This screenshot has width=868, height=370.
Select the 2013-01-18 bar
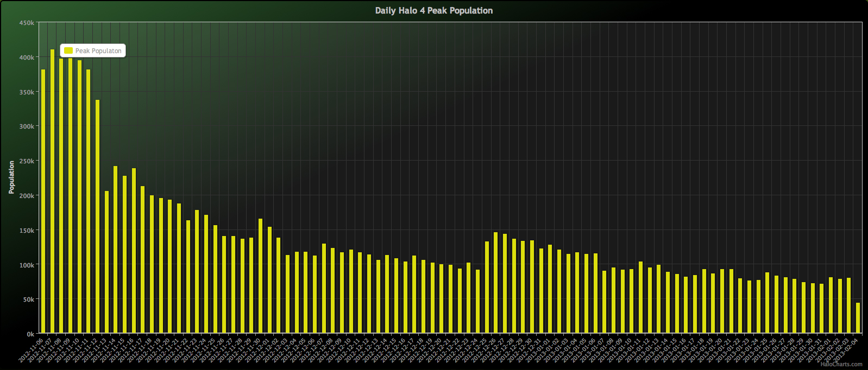click(704, 301)
